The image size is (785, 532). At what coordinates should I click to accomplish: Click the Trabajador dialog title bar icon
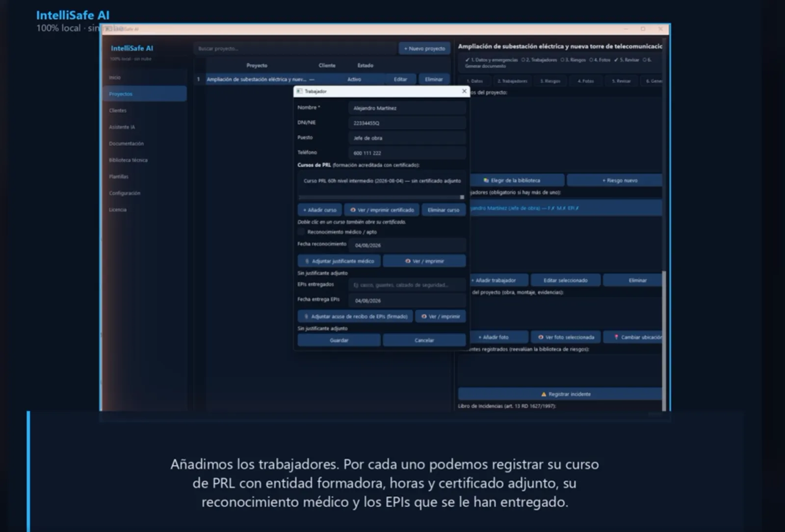coord(299,91)
